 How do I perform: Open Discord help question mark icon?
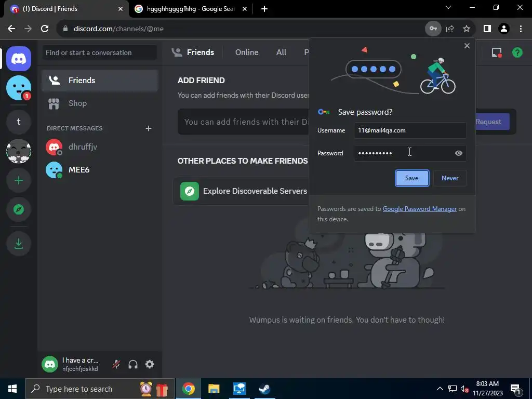tap(517, 52)
